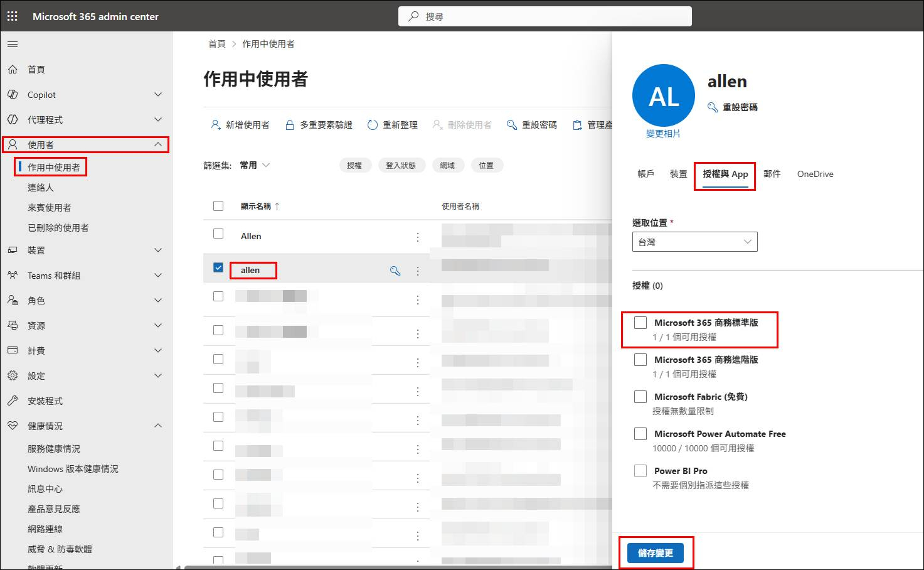The width and height of the screenshot is (924, 570).
Task: Click 重設密碼 key item in the toolbar
Action: (532, 125)
